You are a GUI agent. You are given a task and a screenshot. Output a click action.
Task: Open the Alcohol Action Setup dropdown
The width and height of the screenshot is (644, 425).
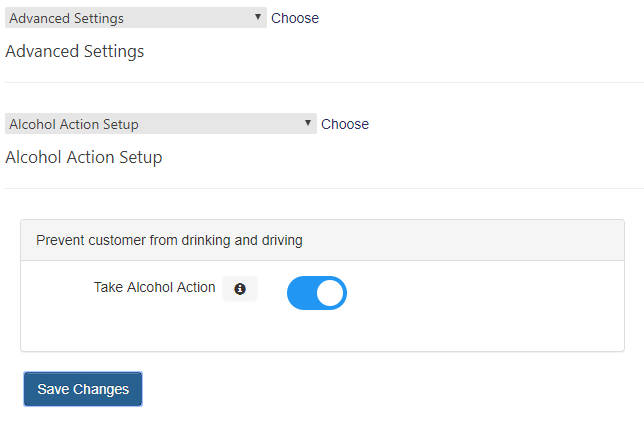pyautogui.click(x=161, y=124)
